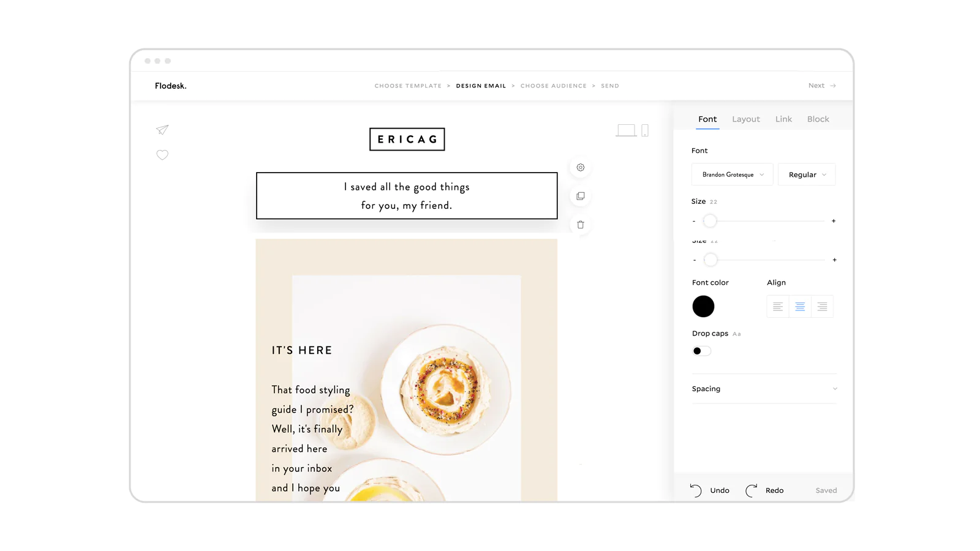Go to Choose Audience step
The image size is (980, 551).
(554, 86)
